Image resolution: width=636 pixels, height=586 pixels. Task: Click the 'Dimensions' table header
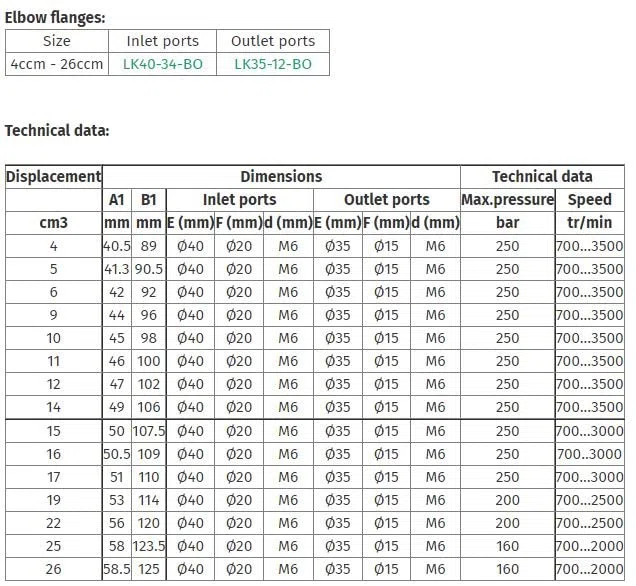point(281,176)
